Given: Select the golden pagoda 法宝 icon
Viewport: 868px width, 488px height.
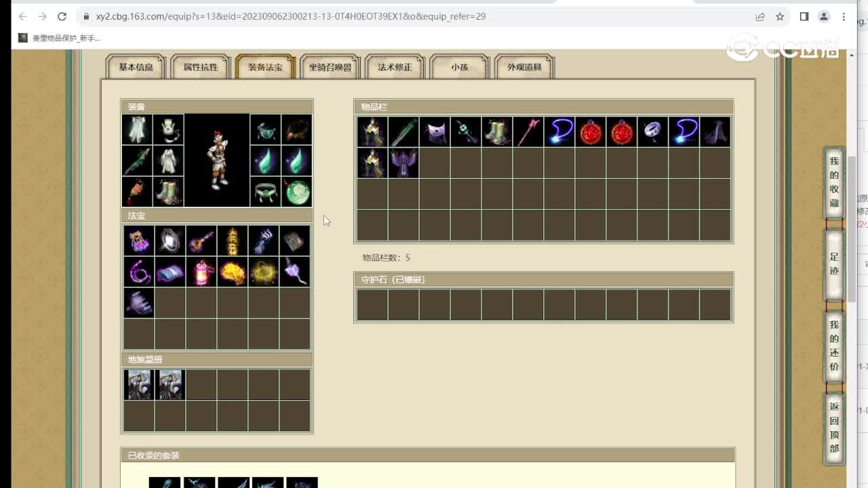Looking at the screenshot, I should [x=233, y=241].
